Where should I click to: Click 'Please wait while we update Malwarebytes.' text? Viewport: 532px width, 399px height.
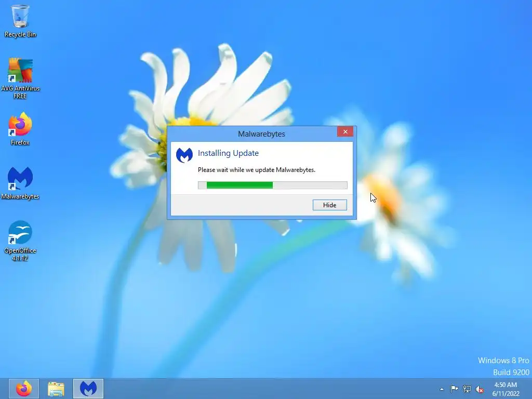point(257,170)
